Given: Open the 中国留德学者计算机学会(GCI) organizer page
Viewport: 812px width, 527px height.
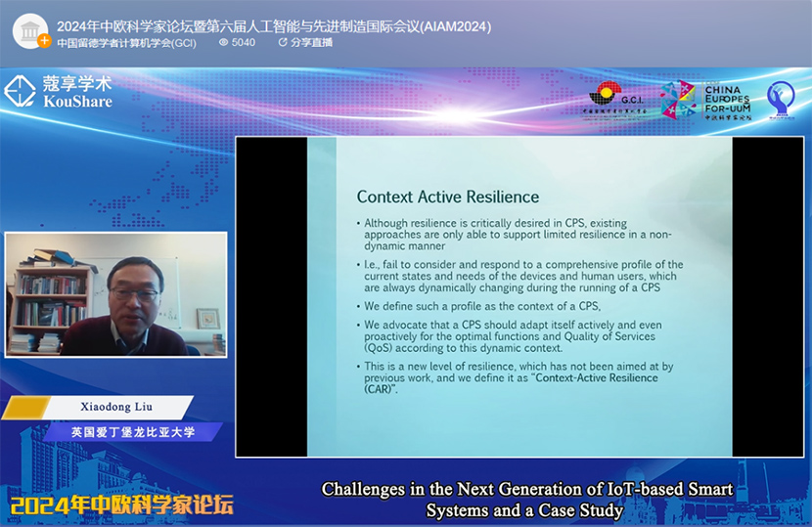Looking at the screenshot, I should (126, 42).
